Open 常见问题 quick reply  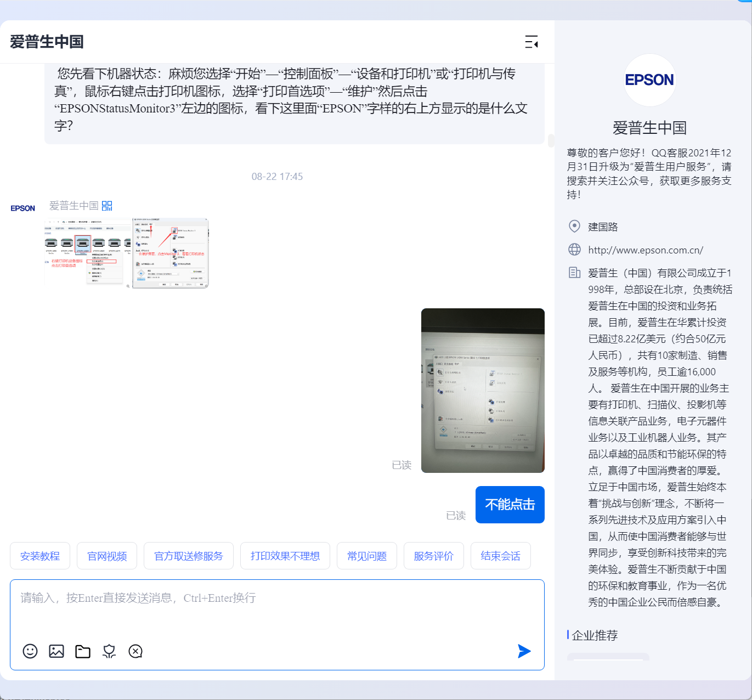click(367, 556)
